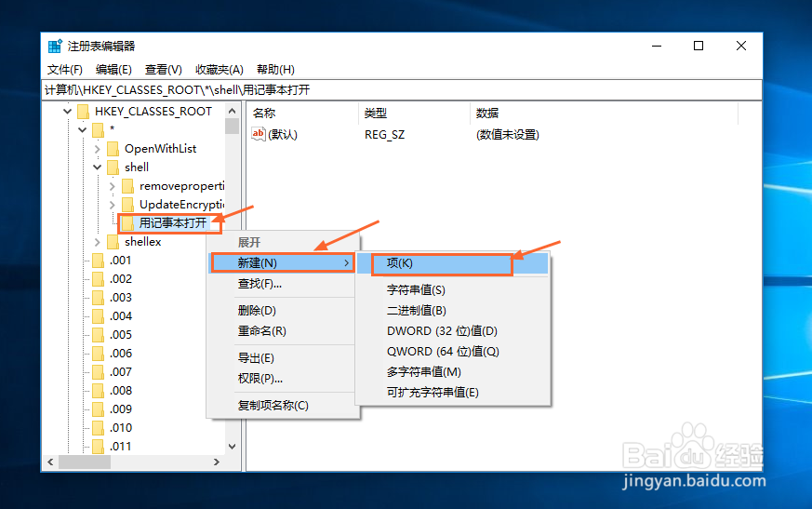Choose 导出(E) in the context menu

pyautogui.click(x=283, y=358)
